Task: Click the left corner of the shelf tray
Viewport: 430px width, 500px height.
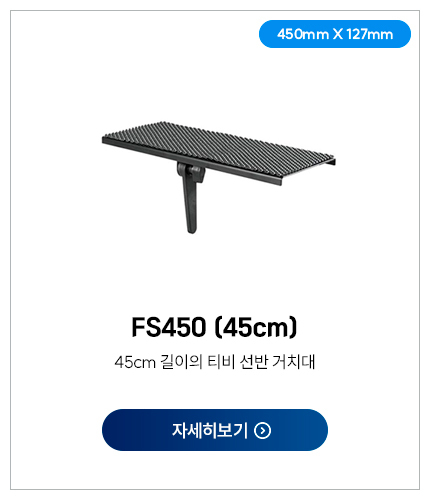Action: pyautogui.click(x=108, y=139)
